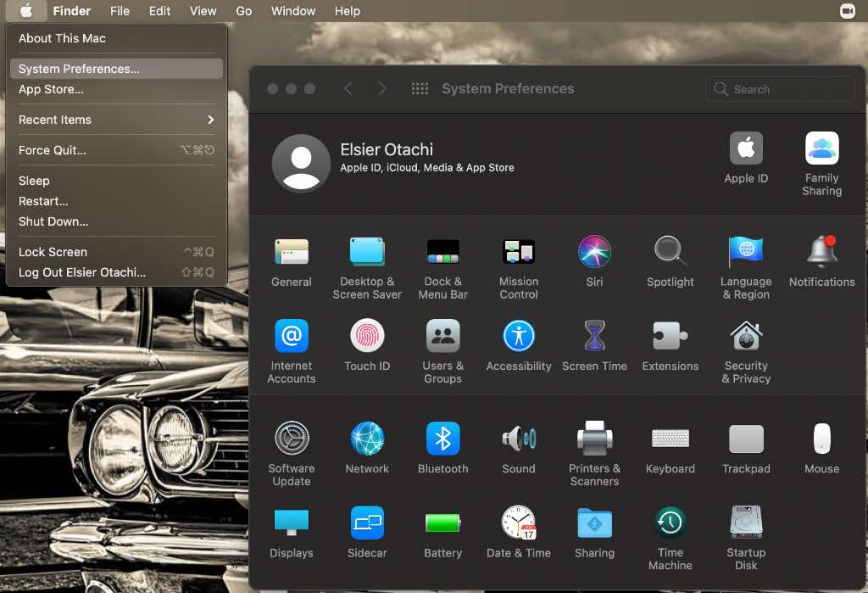868x593 pixels.
Task: Open the View menu in menu bar
Action: click(203, 11)
